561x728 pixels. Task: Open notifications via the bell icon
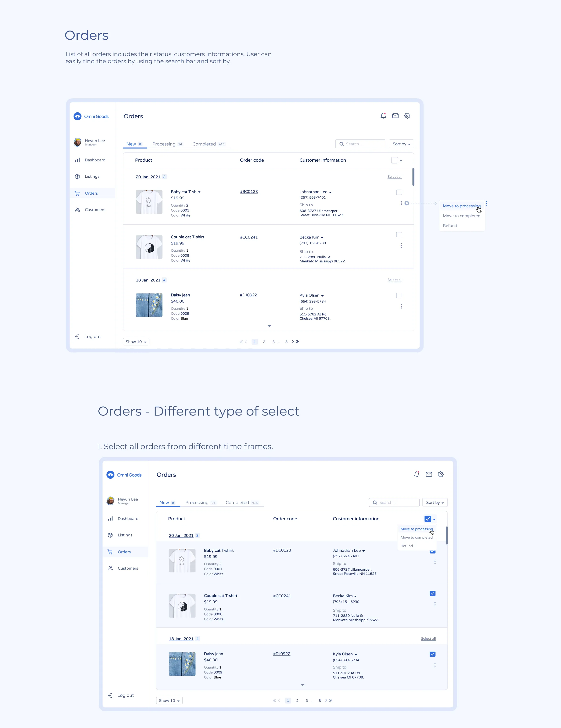(x=383, y=116)
